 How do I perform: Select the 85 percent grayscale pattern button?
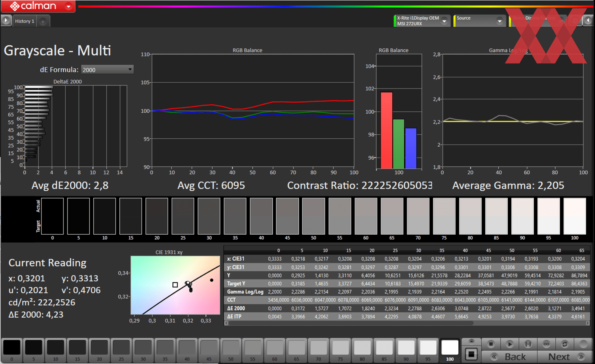[x=384, y=350]
